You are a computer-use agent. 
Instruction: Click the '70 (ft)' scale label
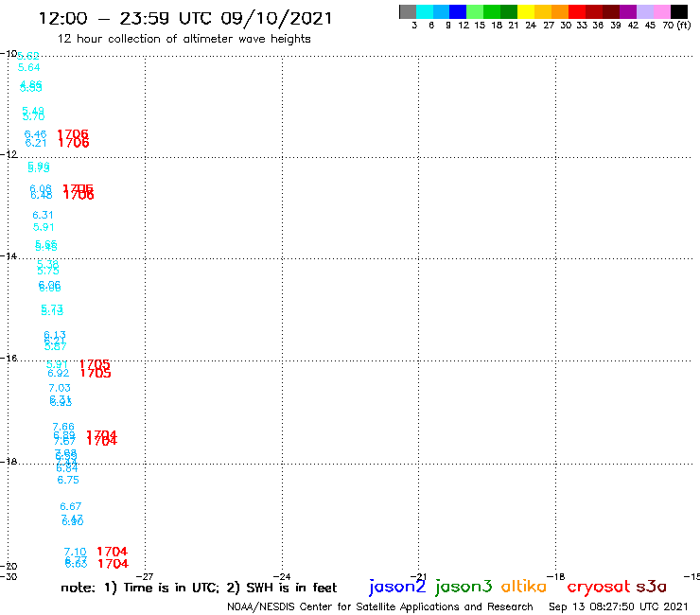[x=676, y=25]
